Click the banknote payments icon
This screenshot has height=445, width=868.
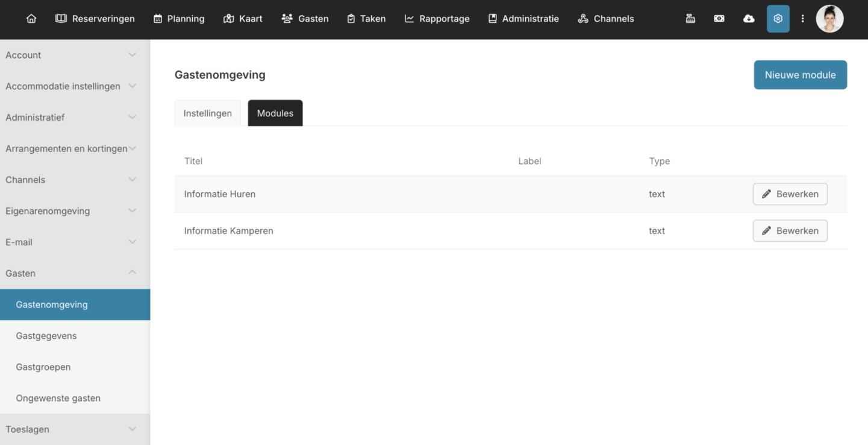point(719,19)
